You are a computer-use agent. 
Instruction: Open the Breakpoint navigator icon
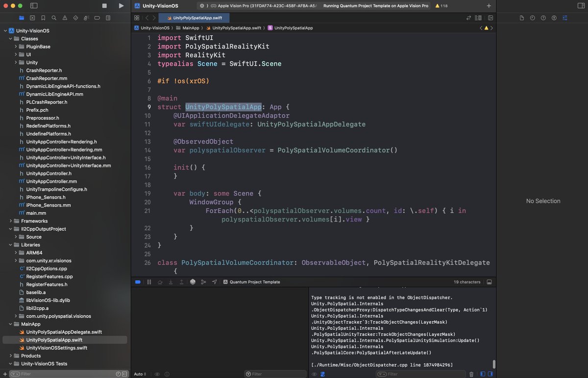click(97, 18)
